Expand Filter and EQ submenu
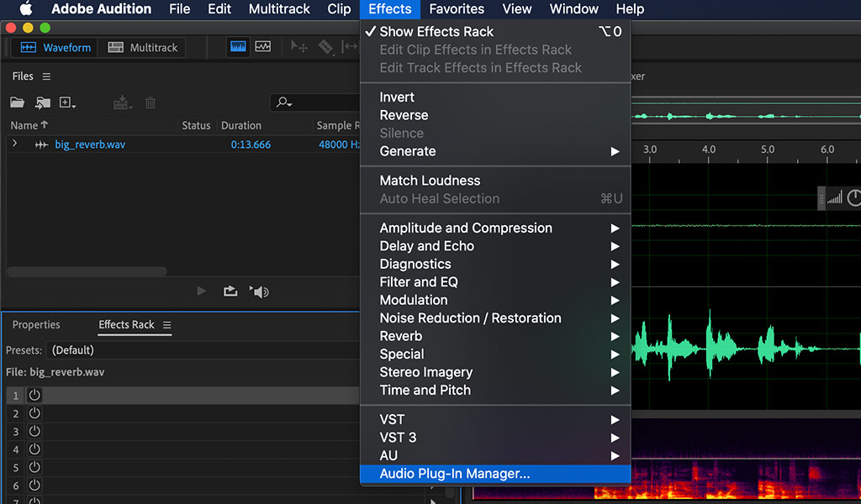 click(494, 282)
